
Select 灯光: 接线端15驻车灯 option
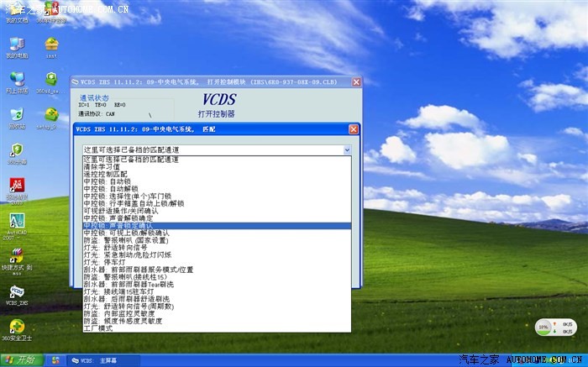pos(217,291)
